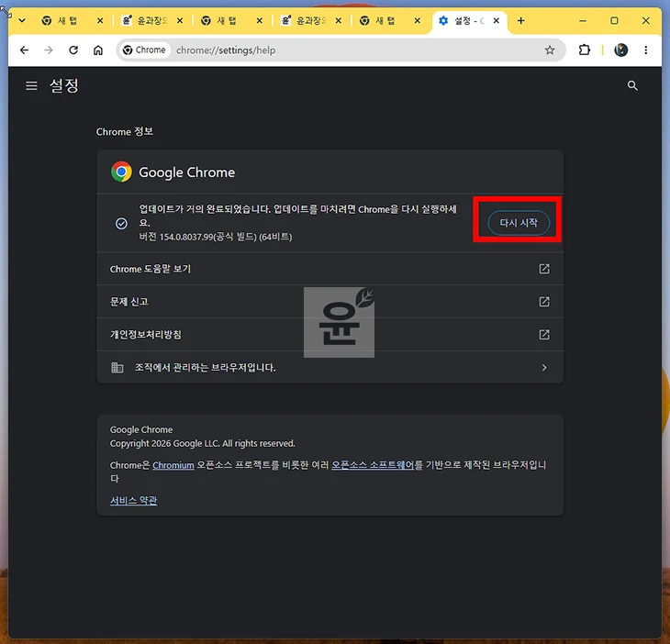Image resolution: width=670 pixels, height=644 pixels.
Task: Open the settings hamburger menu
Action: click(x=31, y=86)
